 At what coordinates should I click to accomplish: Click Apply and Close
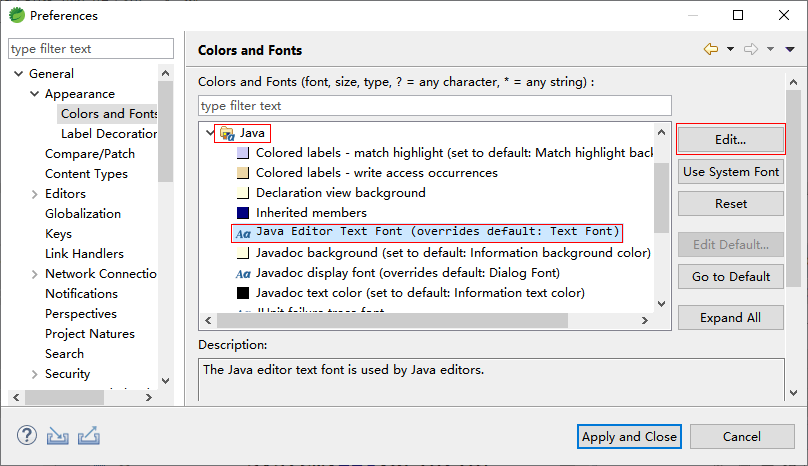point(629,436)
